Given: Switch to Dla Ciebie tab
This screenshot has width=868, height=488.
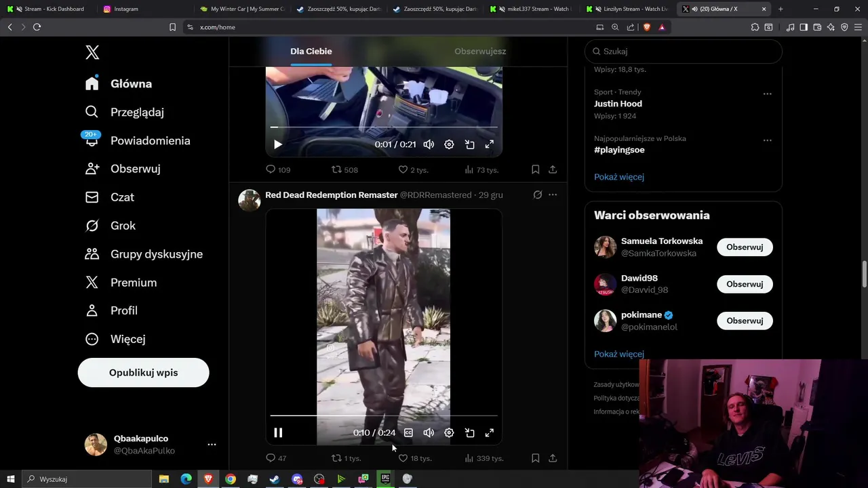Looking at the screenshot, I should coord(311,52).
